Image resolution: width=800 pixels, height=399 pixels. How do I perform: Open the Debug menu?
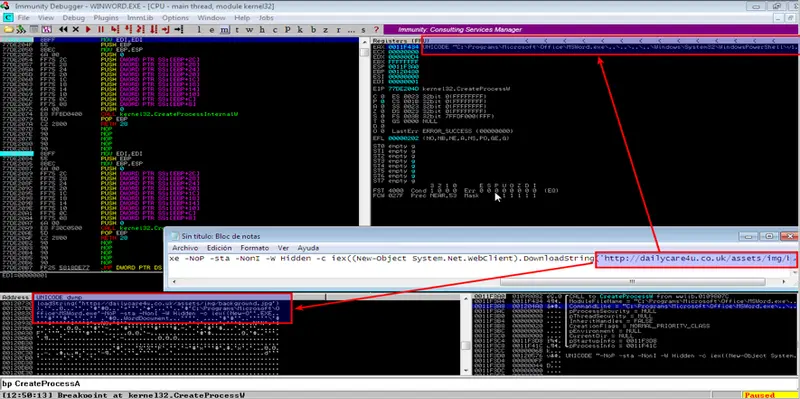[73, 18]
